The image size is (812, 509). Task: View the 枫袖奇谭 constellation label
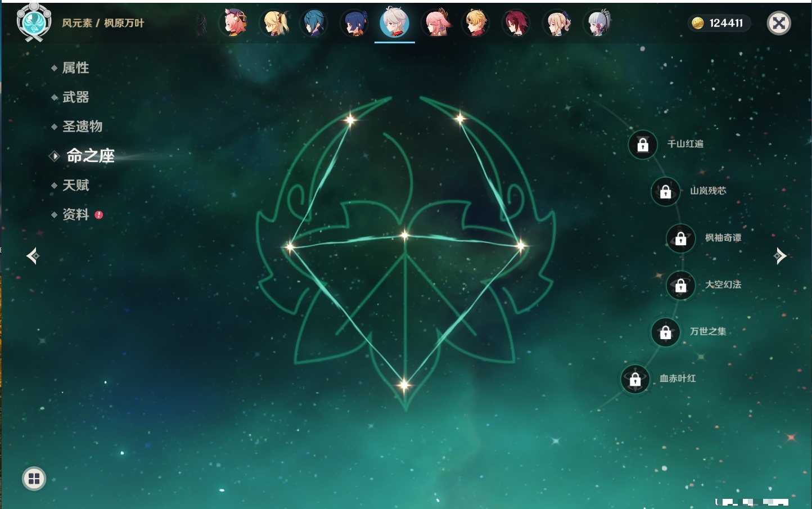tap(723, 238)
